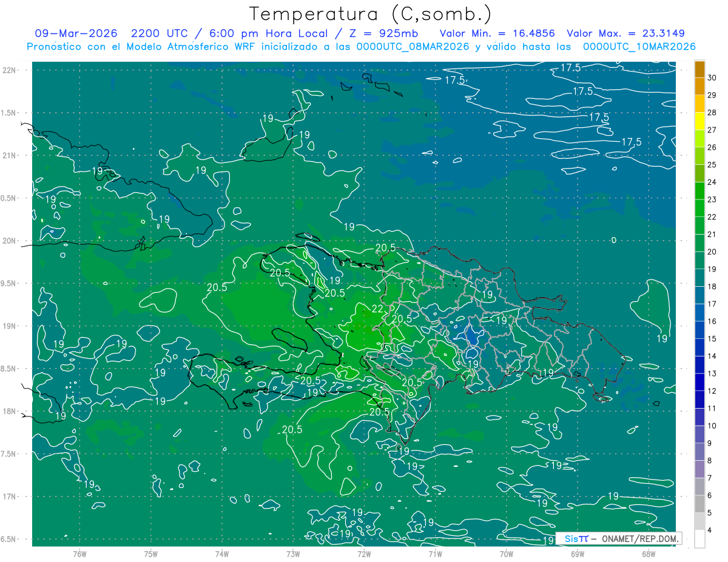This screenshot has height=562, width=728.
Task: Pick the yellow legend swatch between 27 and 28
Action: (699, 121)
